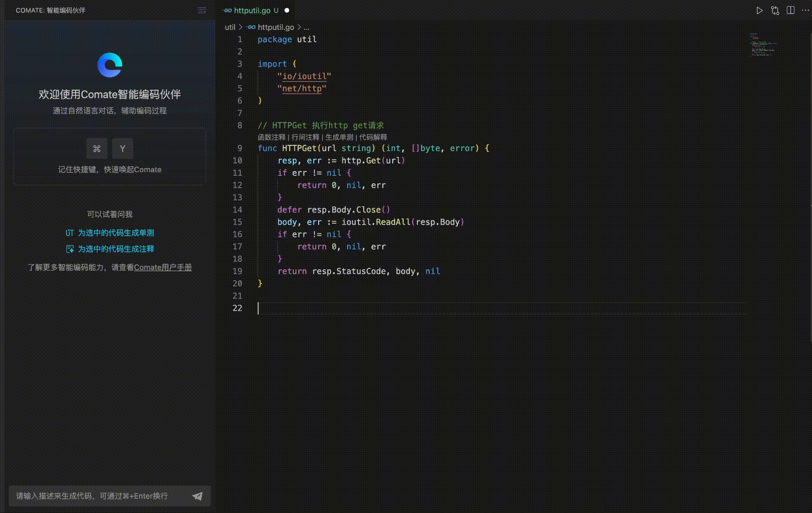
Task: Click 代码解释 code lens action
Action: 373,137
